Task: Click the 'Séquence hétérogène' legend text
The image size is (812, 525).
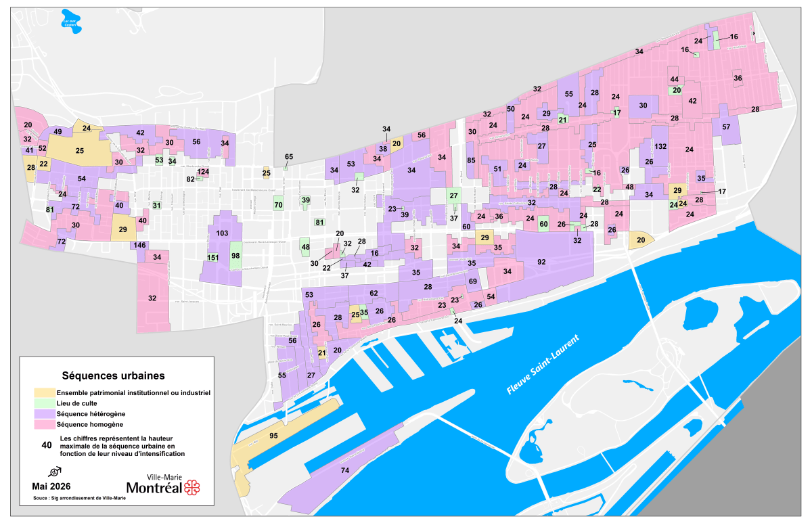Action: 91,413
